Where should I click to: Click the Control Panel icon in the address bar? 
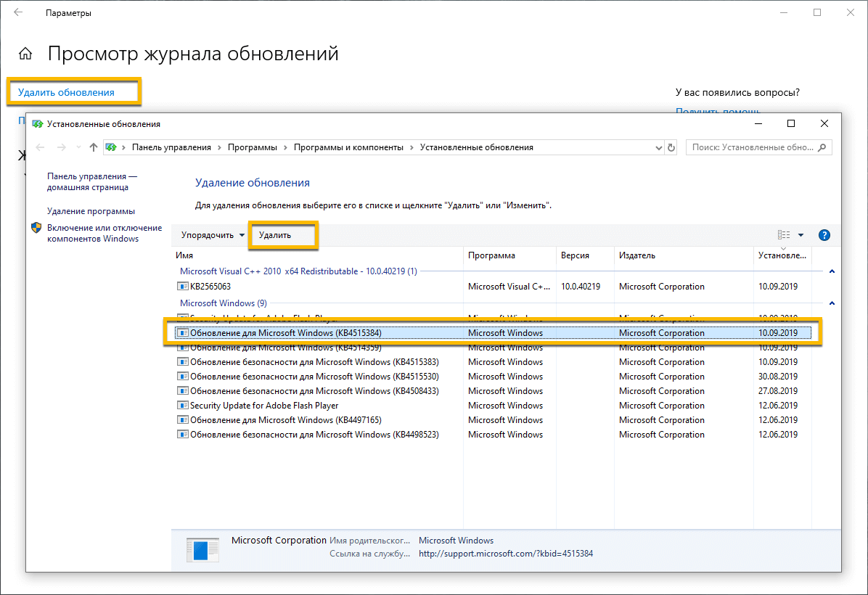(111, 147)
